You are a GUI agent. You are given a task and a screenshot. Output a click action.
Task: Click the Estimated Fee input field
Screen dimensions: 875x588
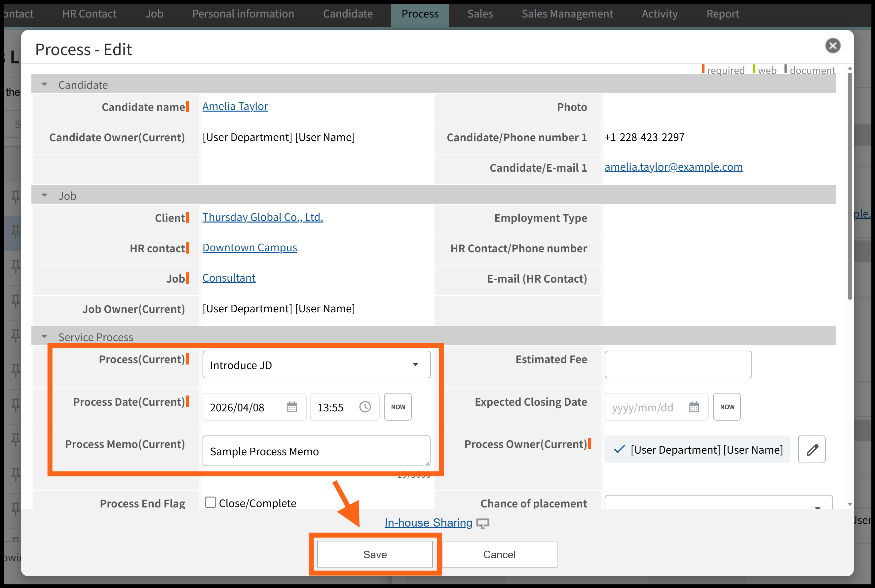(678, 364)
